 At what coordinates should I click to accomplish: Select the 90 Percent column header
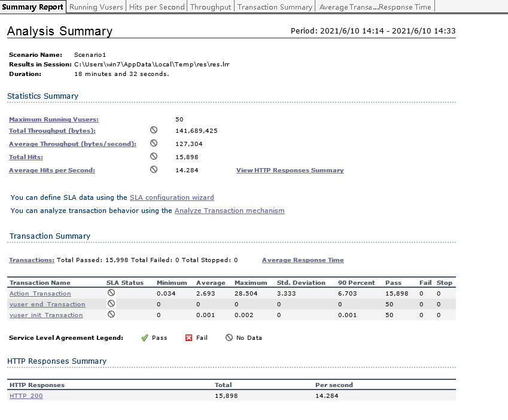pos(357,283)
